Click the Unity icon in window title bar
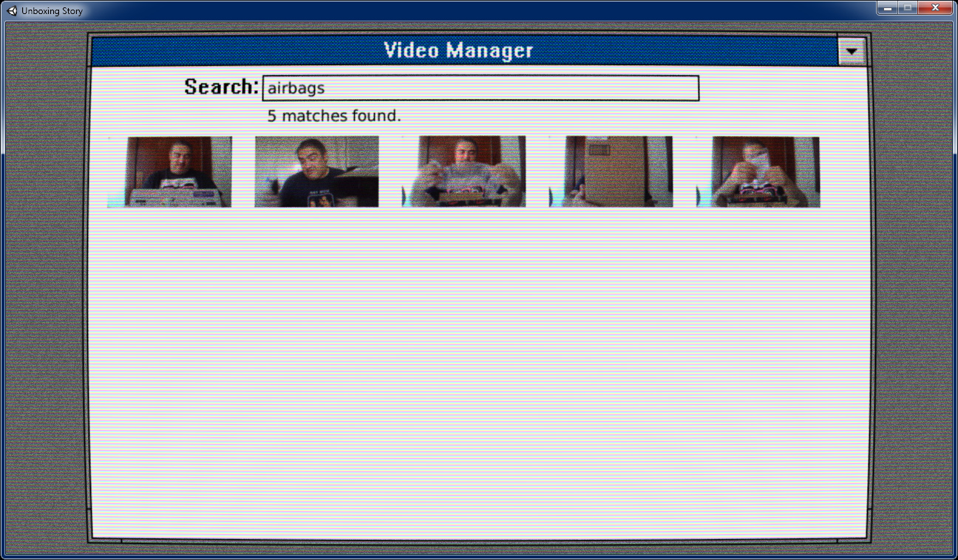Image resolution: width=958 pixels, height=560 pixels. coord(12,10)
